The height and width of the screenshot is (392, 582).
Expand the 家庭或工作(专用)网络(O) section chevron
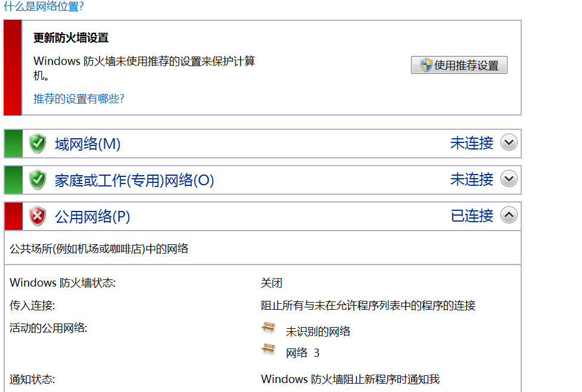click(509, 179)
